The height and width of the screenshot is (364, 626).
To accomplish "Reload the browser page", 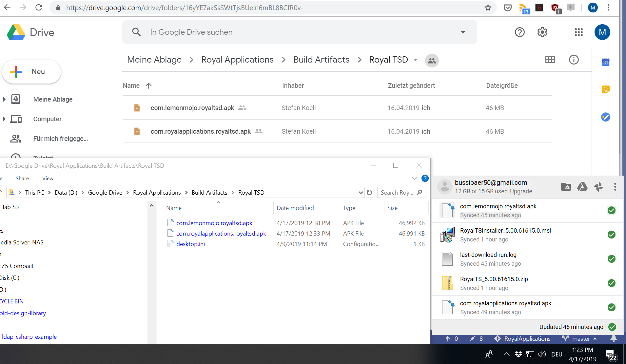I will pyautogui.click(x=39, y=8).
